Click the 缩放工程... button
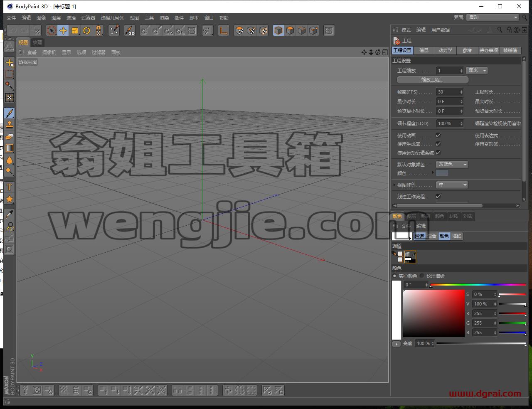Screen dimensions: 532x409 point(433,80)
